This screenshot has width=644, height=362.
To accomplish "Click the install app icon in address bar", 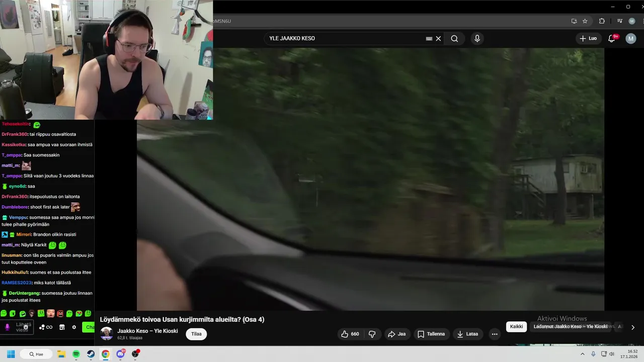I will coord(574,21).
